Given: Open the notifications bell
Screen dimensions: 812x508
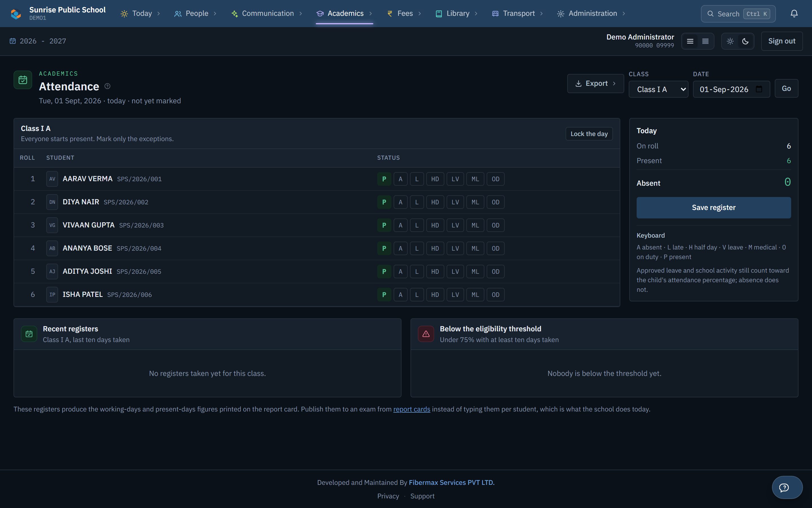Looking at the screenshot, I should click(794, 14).
